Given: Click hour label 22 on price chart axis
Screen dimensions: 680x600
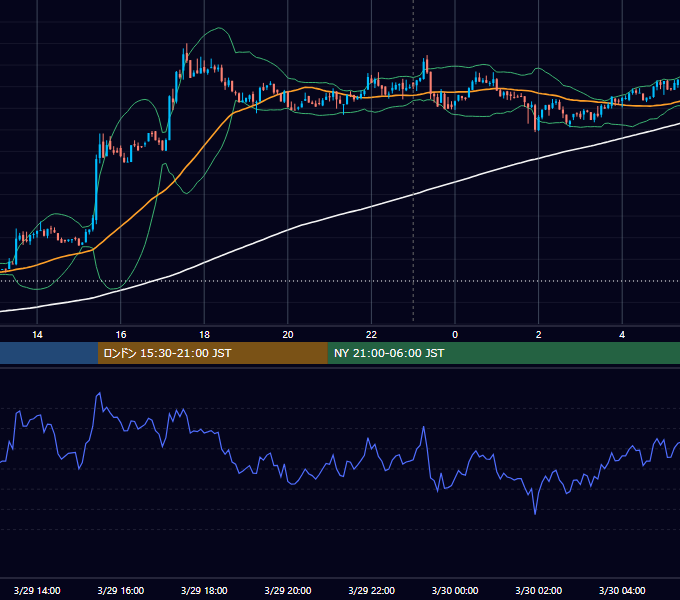Looking at the screenshot, I should 371,335.
